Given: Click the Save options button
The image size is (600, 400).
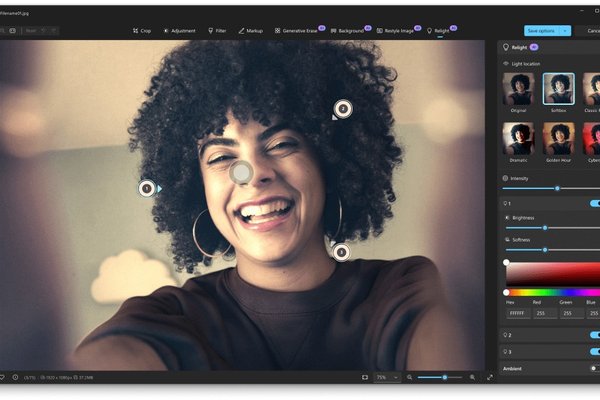Looking at the screenshot, I should pyautogui.click(x=541, y=31).
